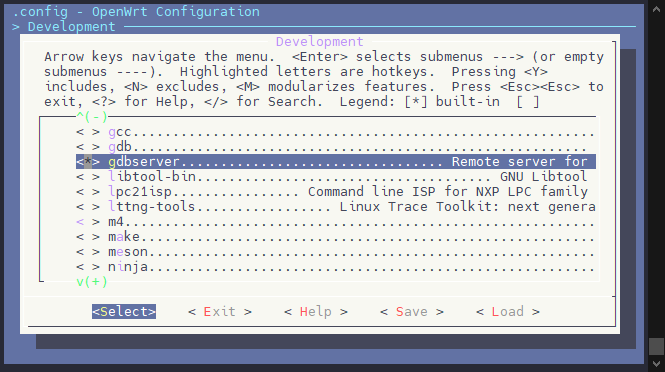The image size is (665, 372).
Task: Select the meson package entry
Action: [x=336, y=252]
